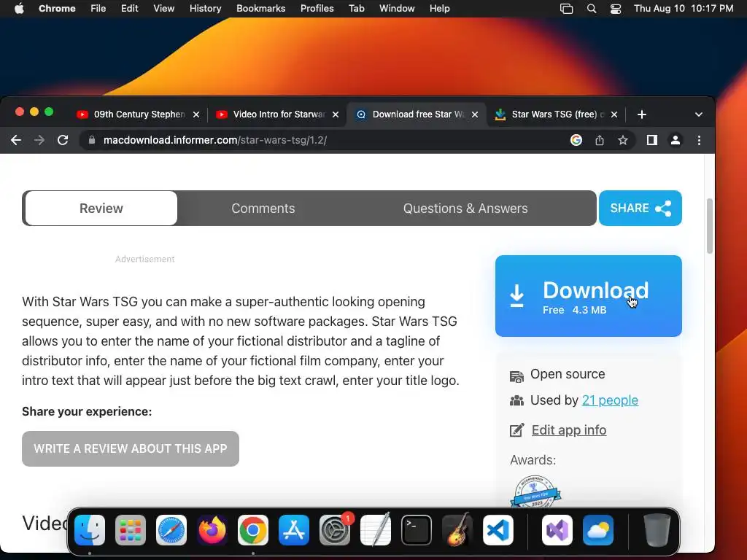The image size is (747, 560).
Task: Close the Star Wars TSG (free) tab
Action: 614,114
